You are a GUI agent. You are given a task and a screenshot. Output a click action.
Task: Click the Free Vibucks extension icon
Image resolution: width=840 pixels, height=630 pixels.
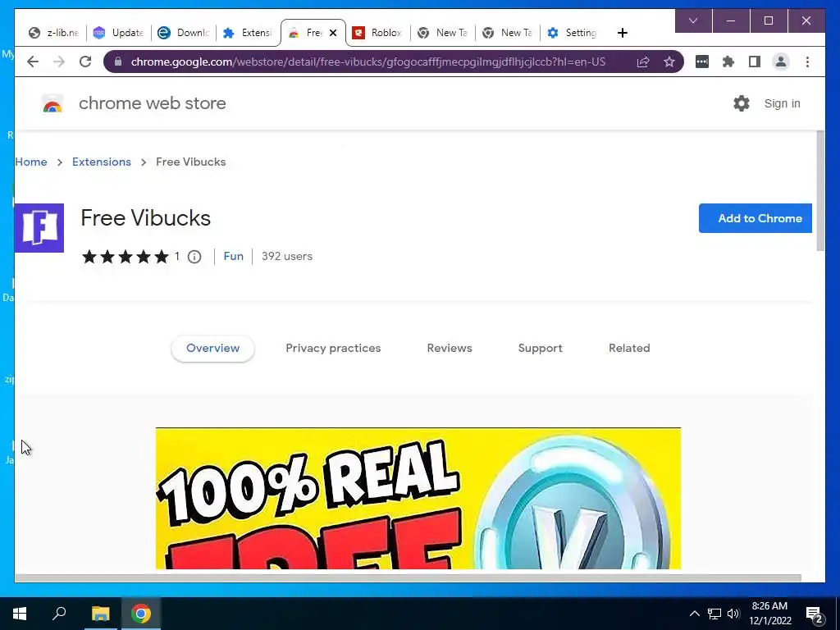coord(39,228)
